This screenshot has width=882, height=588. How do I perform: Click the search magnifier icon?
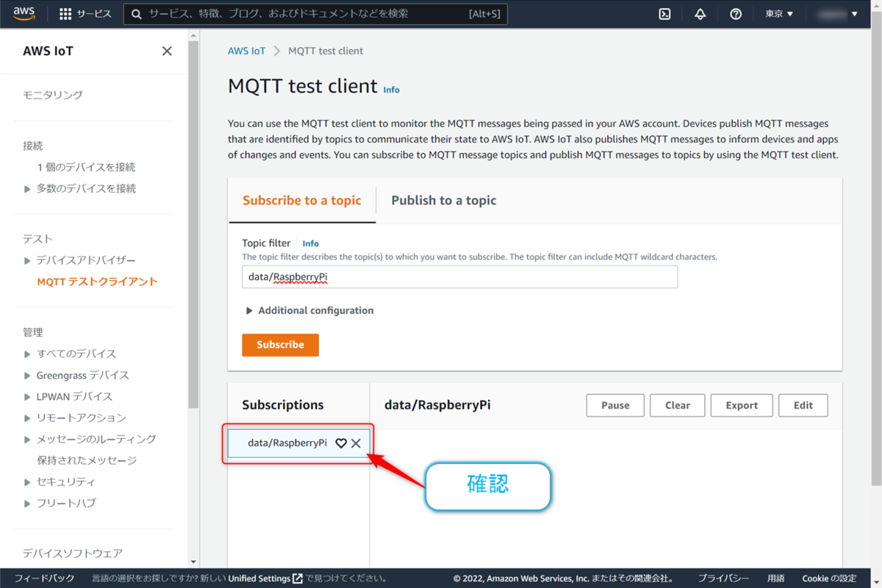tap(137, 14)
